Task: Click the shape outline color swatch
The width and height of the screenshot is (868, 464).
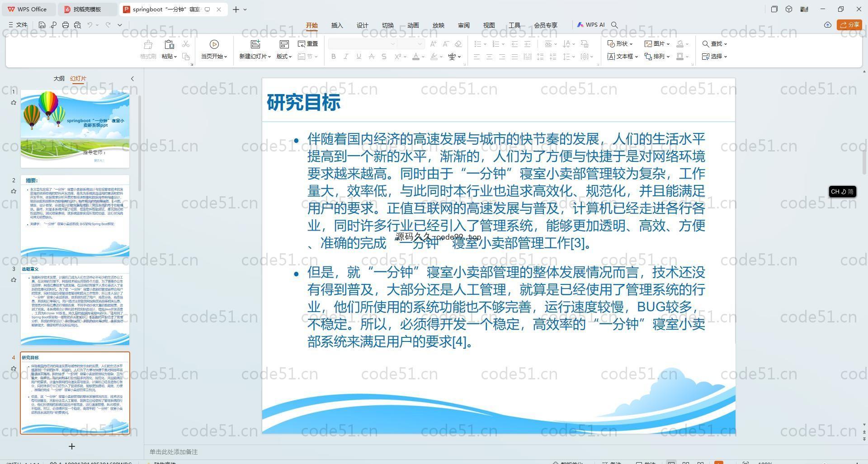Action: click(680, 57)
